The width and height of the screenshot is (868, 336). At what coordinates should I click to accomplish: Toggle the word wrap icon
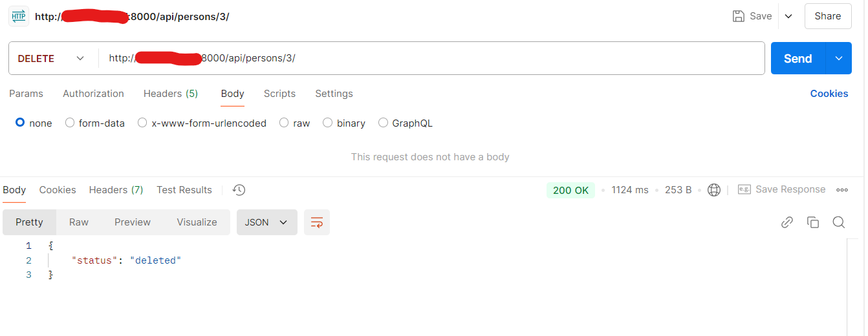coord(317,222)
